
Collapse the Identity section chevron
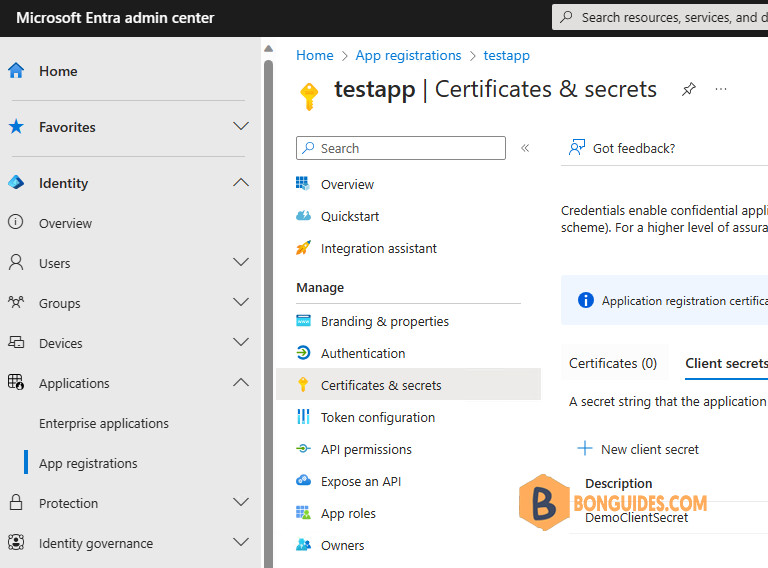pos(241,183)
